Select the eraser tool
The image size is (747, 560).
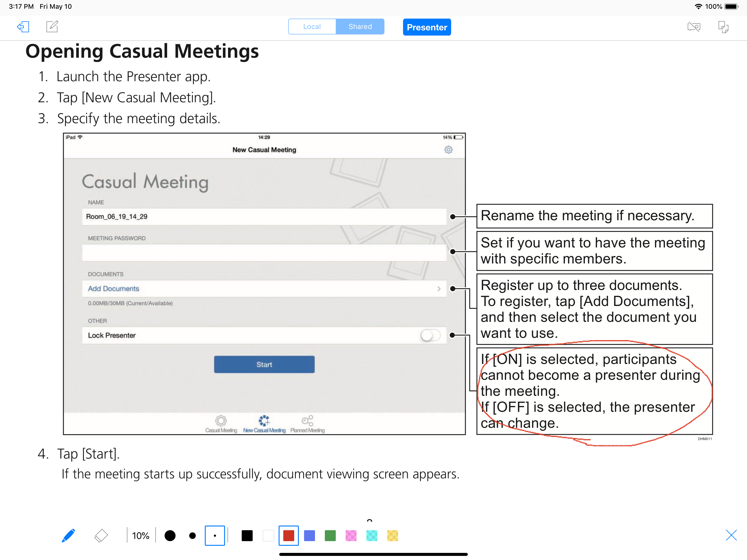101,536
